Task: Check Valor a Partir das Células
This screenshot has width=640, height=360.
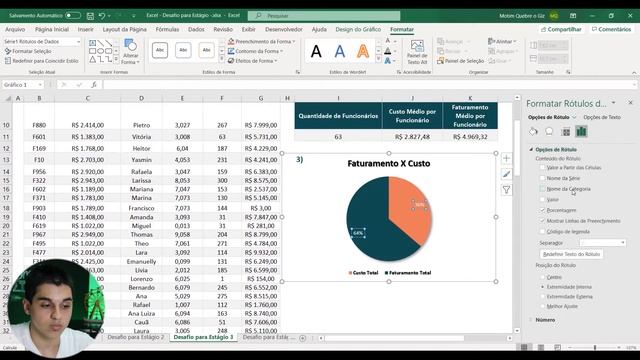Action: 542,167
